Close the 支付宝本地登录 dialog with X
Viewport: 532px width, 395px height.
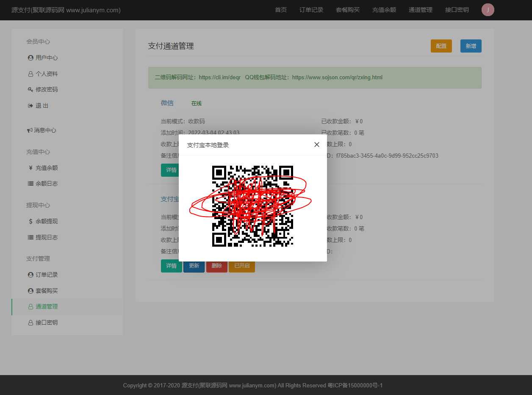(x=317, y=145)
